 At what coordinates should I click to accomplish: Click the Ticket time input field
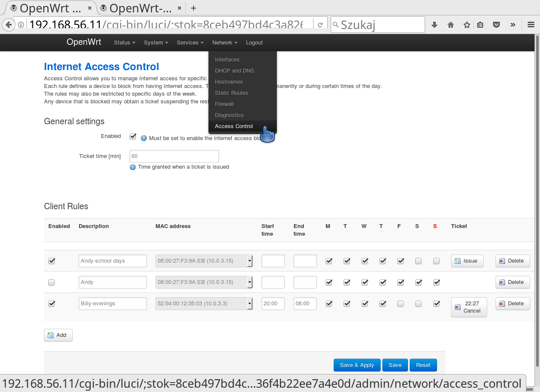(x=174, y=156)
